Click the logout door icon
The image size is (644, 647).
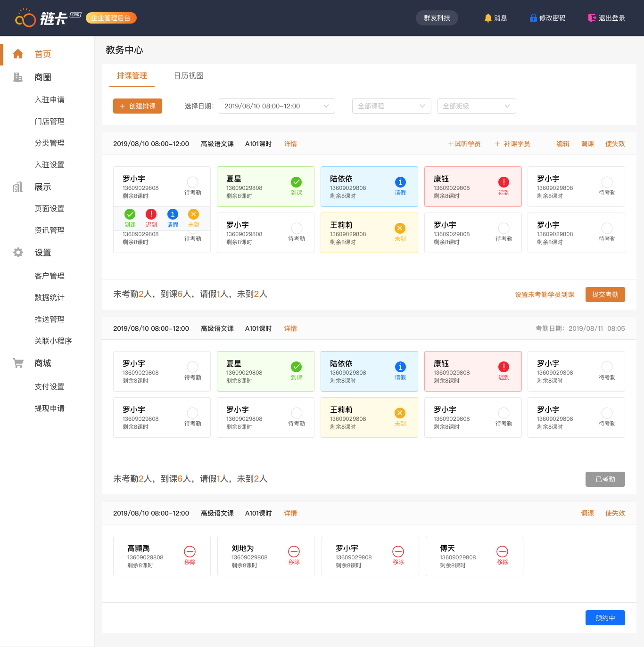pyautogui.click(x=592, y=18)
